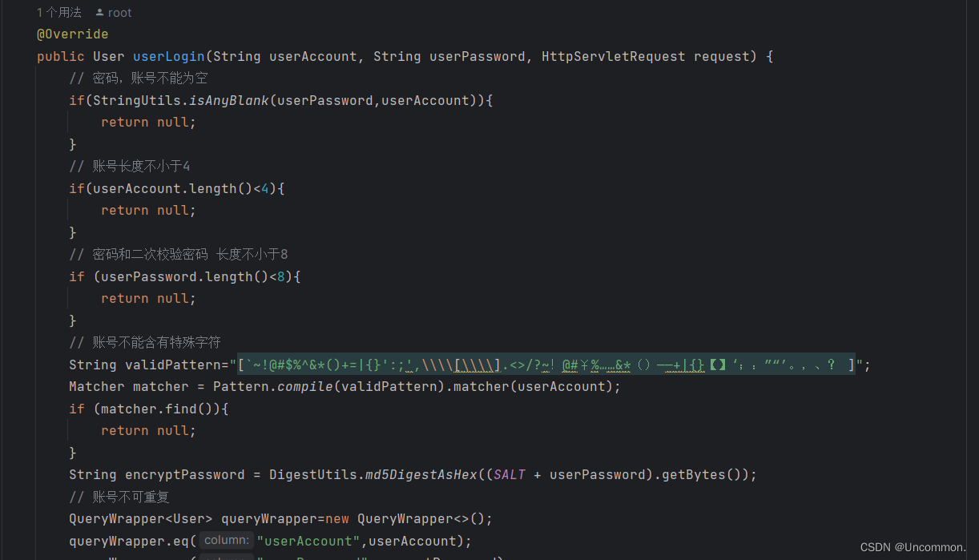Click the comment "账号长度不小于4"
This screenshot has width=979, height=560.
pos(130,167)
